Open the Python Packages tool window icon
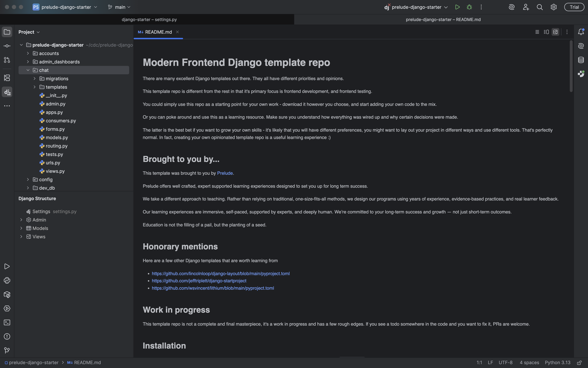 (7, 295)
